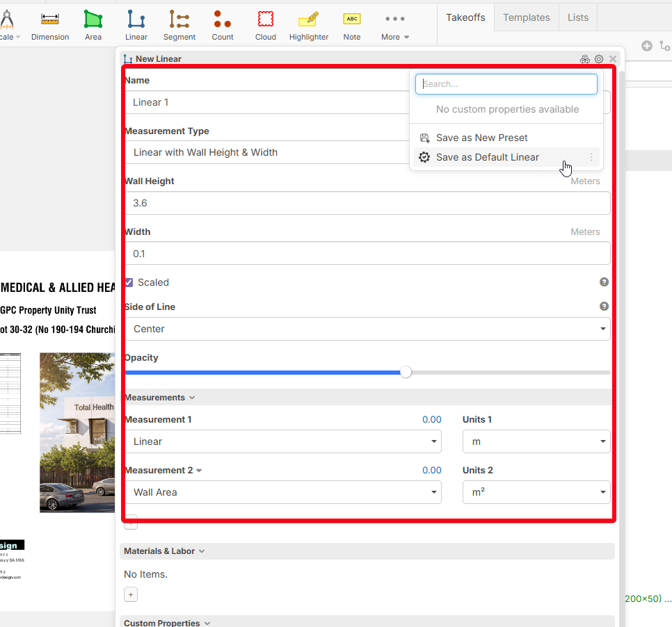
Task: Select the Dimension tool
Action: tap(50, 25)
